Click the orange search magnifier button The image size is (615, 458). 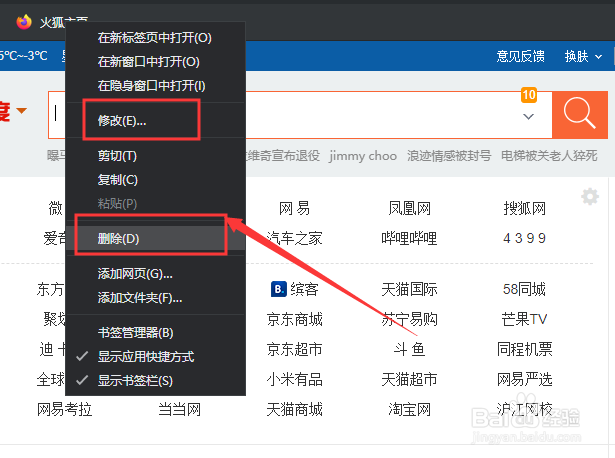(x=580, y=114)
